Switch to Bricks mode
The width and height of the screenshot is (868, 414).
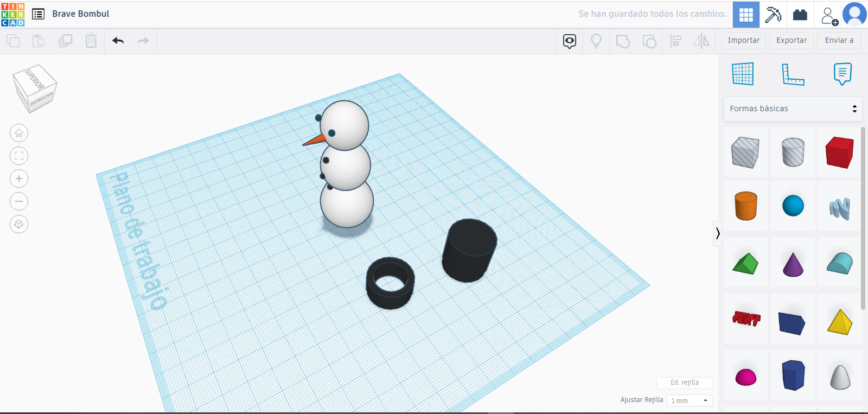[800, 15]
